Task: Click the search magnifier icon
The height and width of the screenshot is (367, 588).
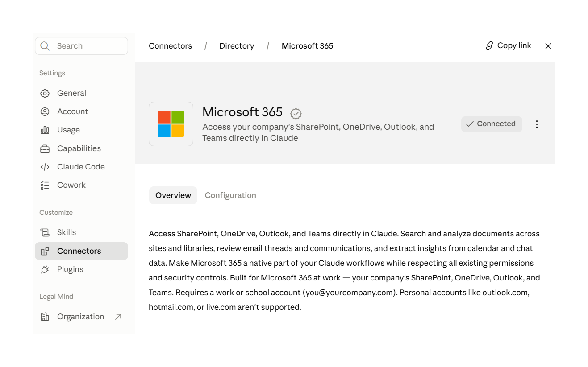Action: 45,46
